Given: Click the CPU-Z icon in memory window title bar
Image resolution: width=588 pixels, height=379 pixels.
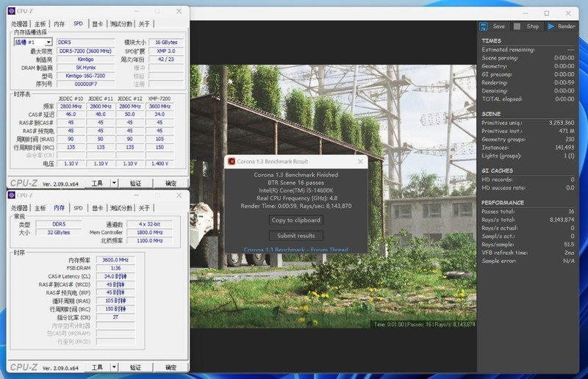Looking at the screenshot, I should coord(12,195).
